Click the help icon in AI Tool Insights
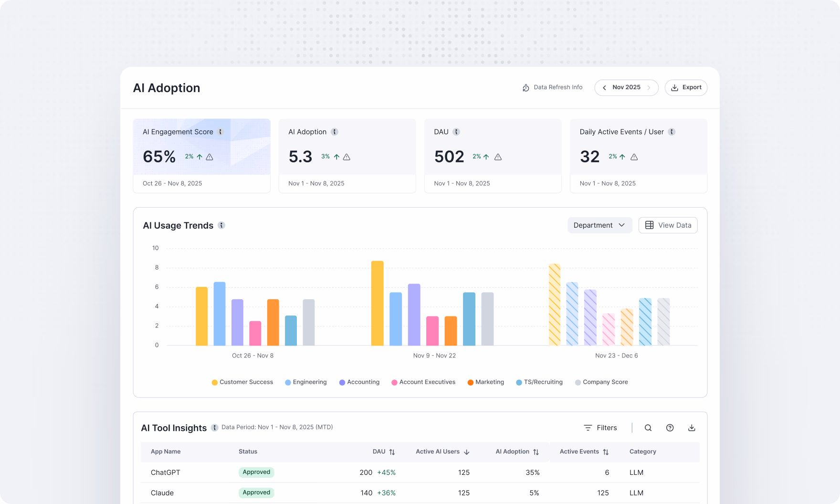 click(670, 428)
